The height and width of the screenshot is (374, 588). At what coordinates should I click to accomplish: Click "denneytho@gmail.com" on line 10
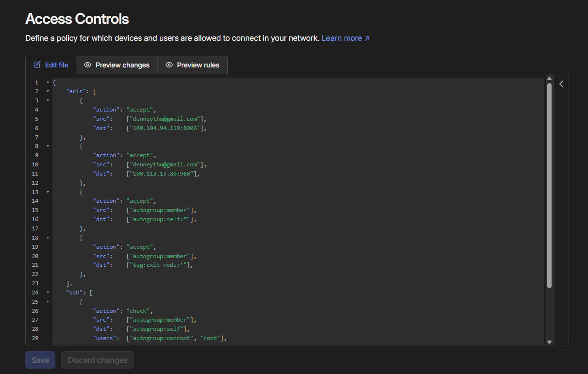pos(165,164)
